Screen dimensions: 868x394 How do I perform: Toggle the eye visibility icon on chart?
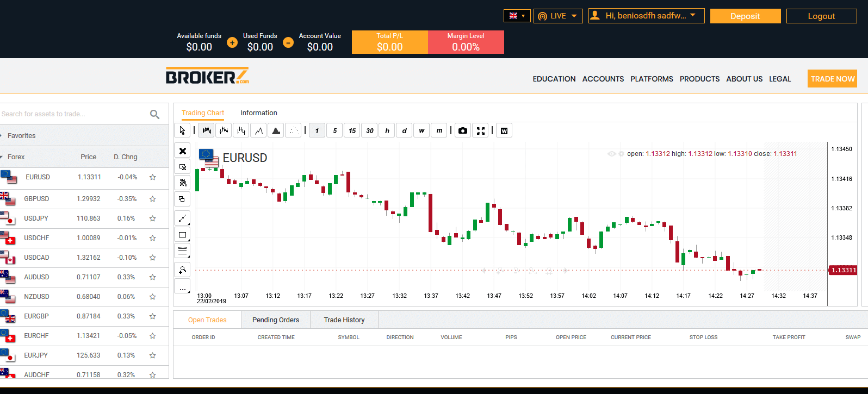click(x=612, y=154)
